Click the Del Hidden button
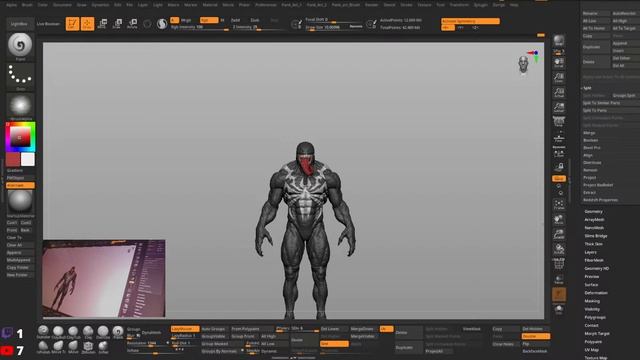This screenshot has width=640, height=360. 535,329
